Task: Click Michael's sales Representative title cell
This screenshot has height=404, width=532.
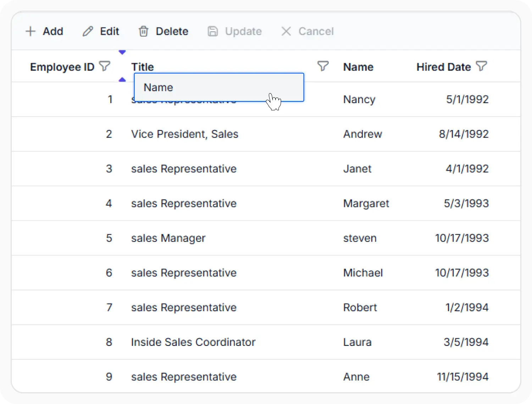Action: point(184,273)
